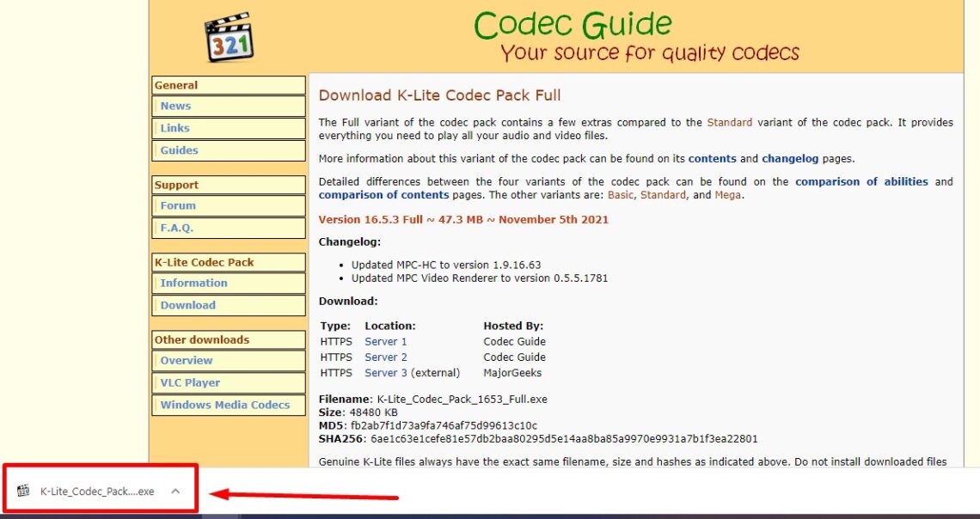Open the changelog page
Screen dimensions: 980x519
tap(789, 158)
